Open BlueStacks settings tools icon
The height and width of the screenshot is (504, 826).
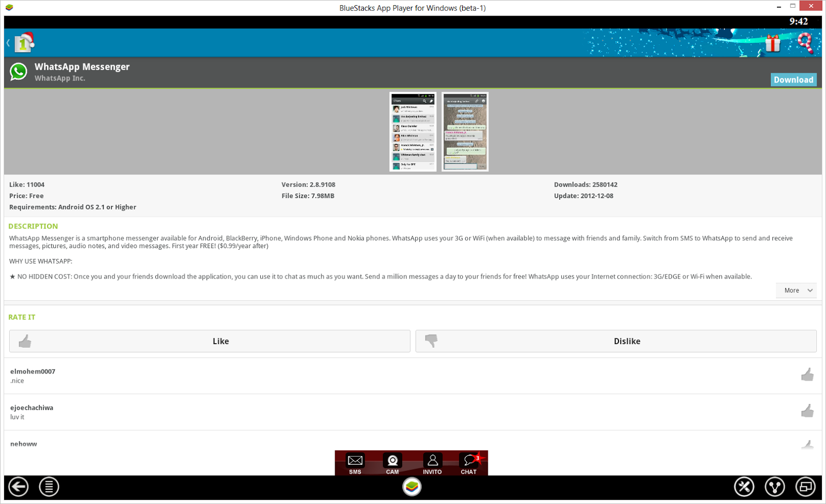click(744, 487)
